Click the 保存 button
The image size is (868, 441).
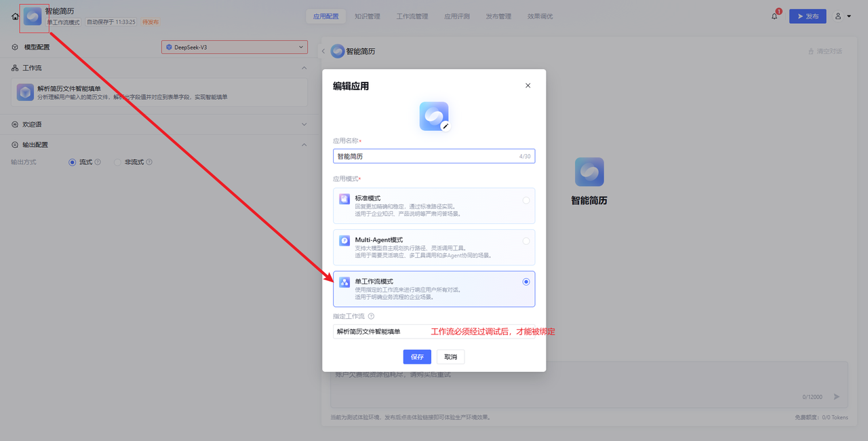click(x=417, y=357)
